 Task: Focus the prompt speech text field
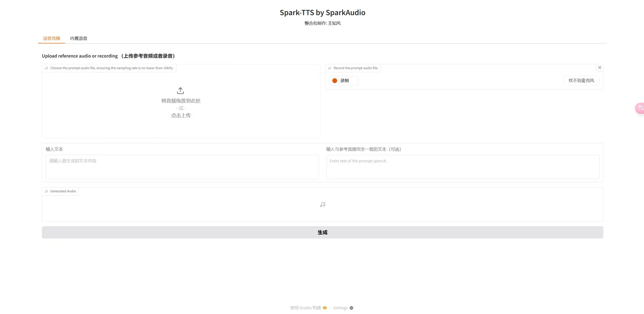(463, 167)
